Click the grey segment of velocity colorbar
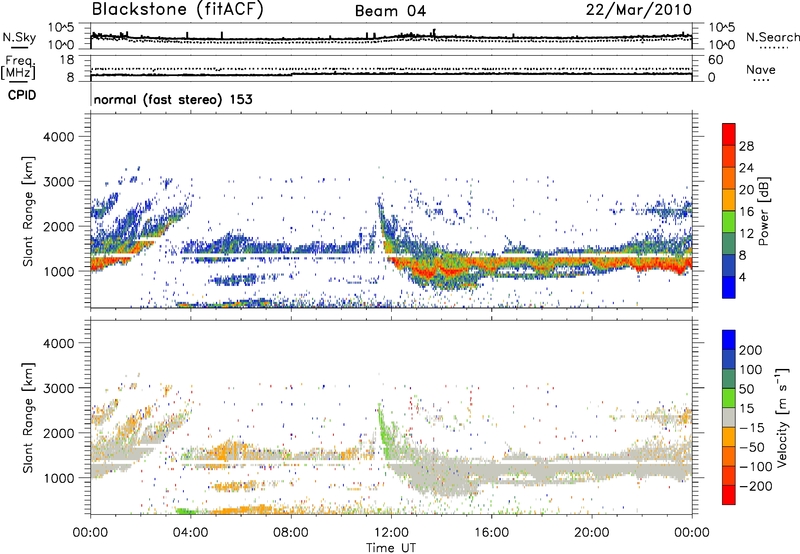Image resolution: width=800 pixels, height=554 pixels. [x=729, y=417]
